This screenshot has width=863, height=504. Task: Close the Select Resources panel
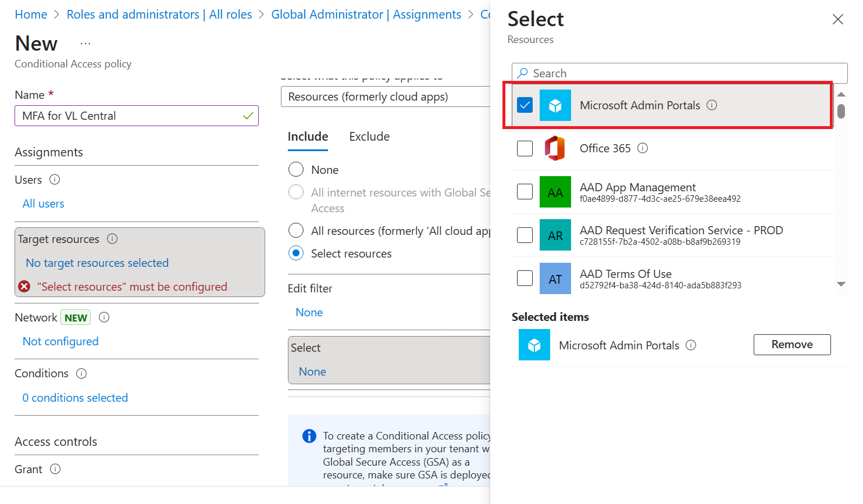point(837,20)
